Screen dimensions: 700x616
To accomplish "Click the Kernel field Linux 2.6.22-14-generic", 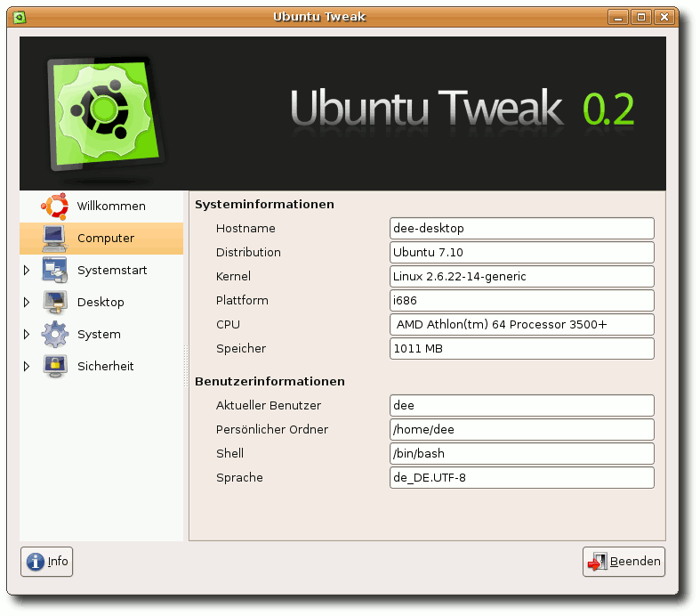I will 522,277.
